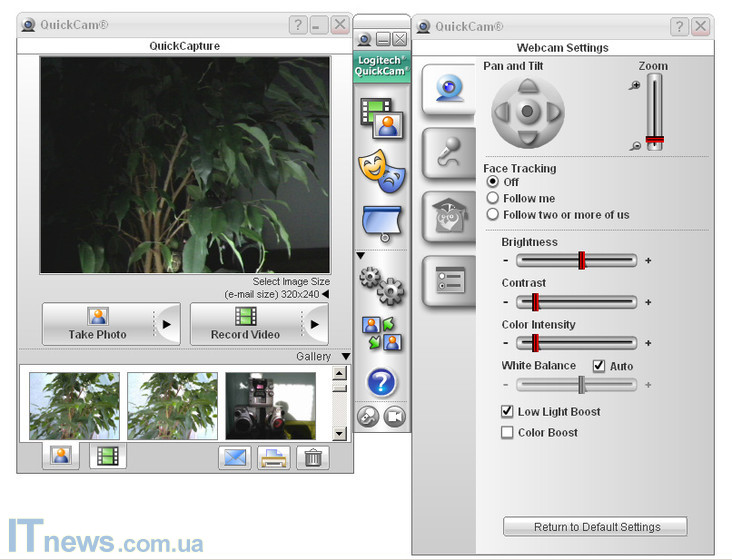Click Return to Default Settings button
Viewport: 732px width, 560px height.
pyautogui.click(x=595, y=527)
